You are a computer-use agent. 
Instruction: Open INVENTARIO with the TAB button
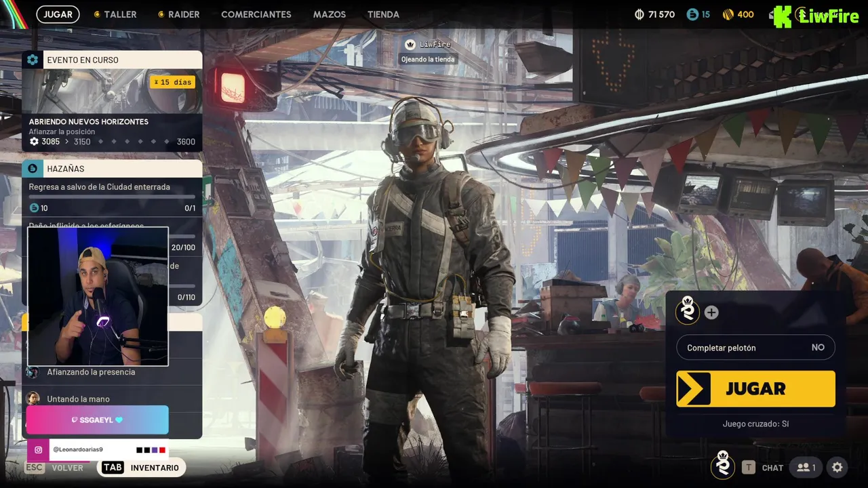click(141, 468)
